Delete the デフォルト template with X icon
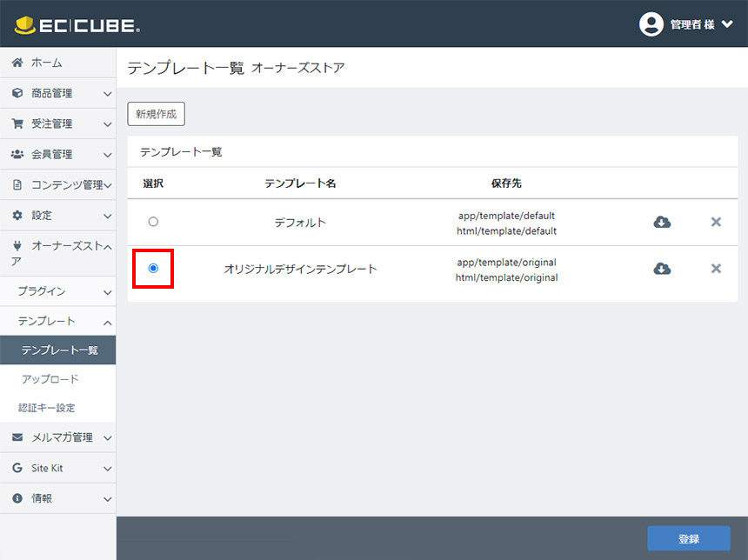Image resolution: width=748 pixels, height=560 pixels. point(716,222)
